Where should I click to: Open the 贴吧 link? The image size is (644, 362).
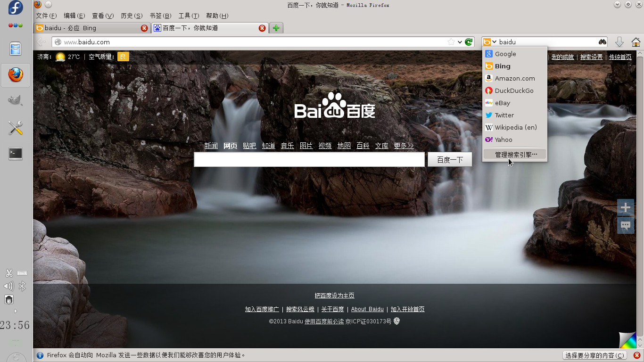tap(249, 146)
